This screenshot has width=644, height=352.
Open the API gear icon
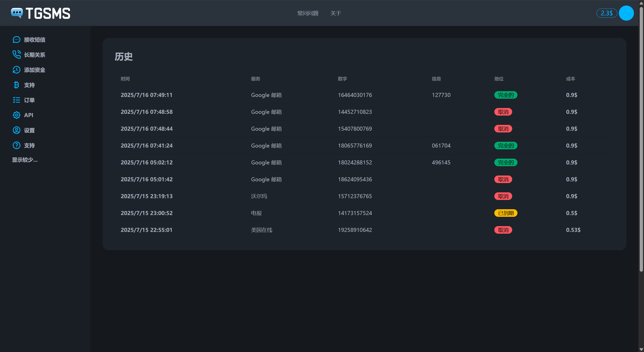point(16,115)
